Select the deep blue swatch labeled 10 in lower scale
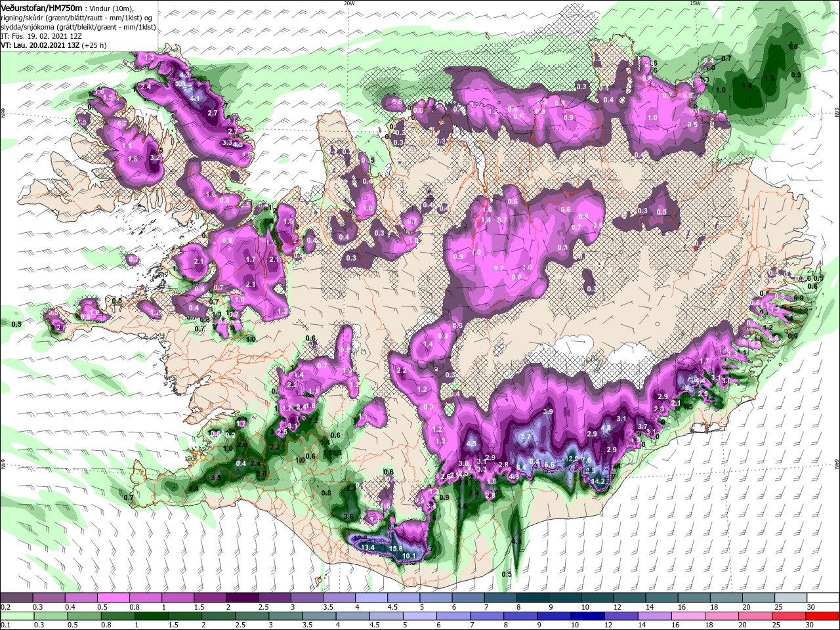The height and width of the screenshot is (630, 840). [587, 616]
